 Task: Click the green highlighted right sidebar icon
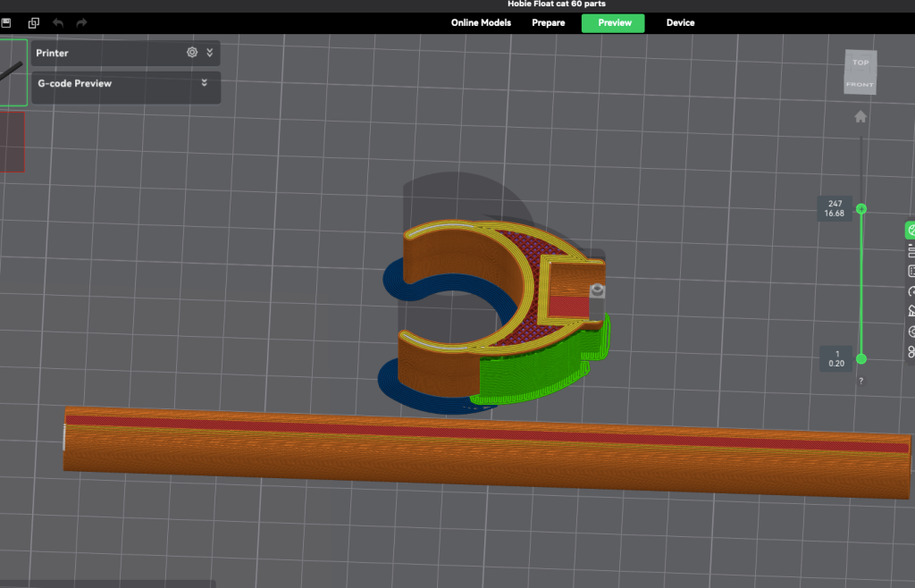click(911, 231)
